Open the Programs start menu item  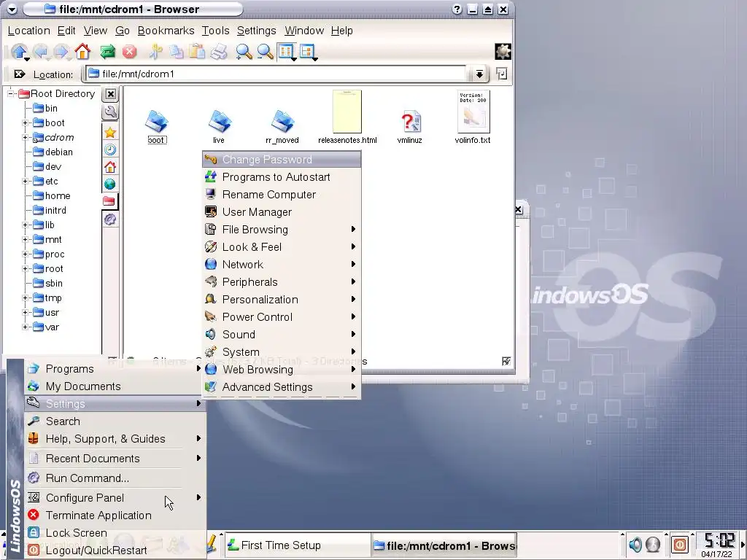coord(115,368)
